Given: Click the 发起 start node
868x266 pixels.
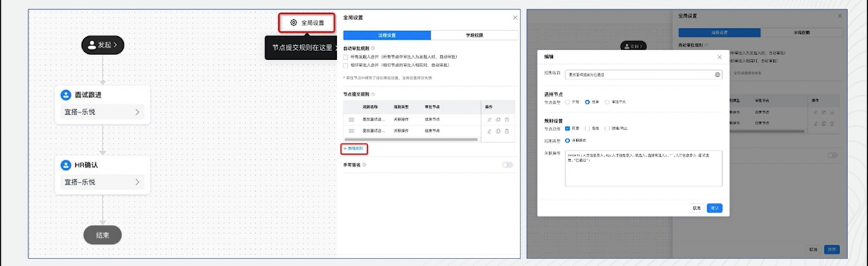Looking at the screenshot, I should [103, 44].
